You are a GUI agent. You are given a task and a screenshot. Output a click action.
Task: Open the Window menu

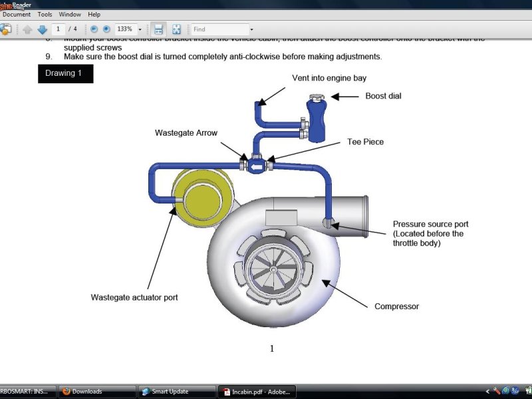70,14
